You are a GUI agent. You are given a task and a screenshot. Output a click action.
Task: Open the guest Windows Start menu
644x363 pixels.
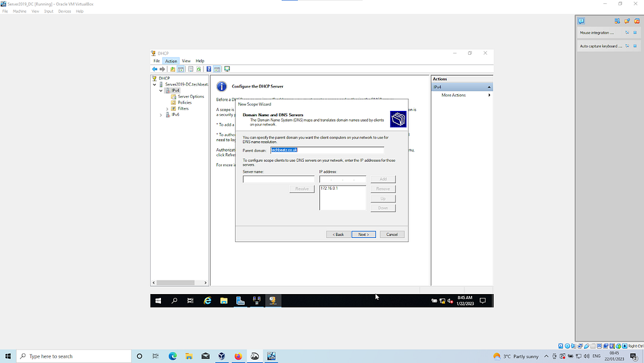[x=158, y=301]
